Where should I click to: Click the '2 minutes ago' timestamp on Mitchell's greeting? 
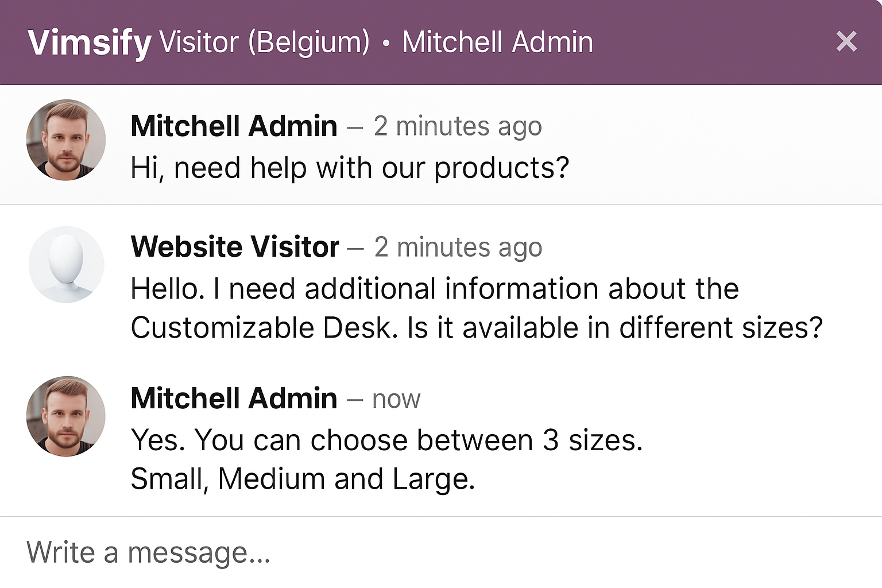pyautogui.click(x=458, y=126)
